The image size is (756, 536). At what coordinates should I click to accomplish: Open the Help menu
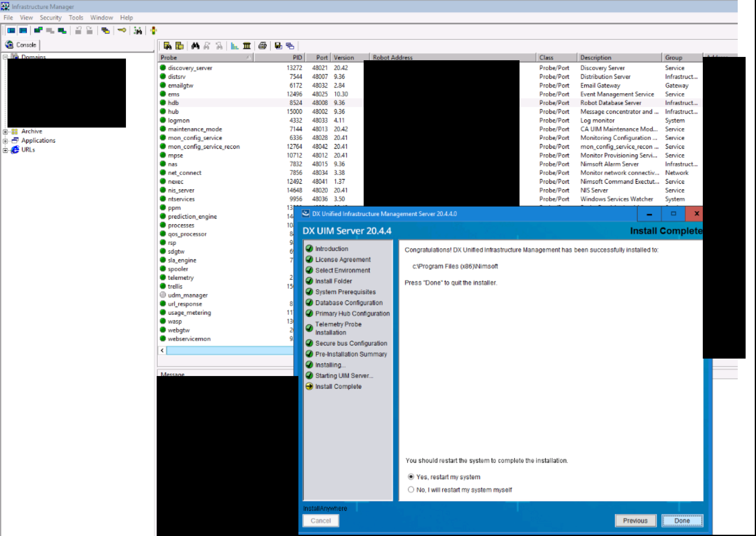(127, 17)
